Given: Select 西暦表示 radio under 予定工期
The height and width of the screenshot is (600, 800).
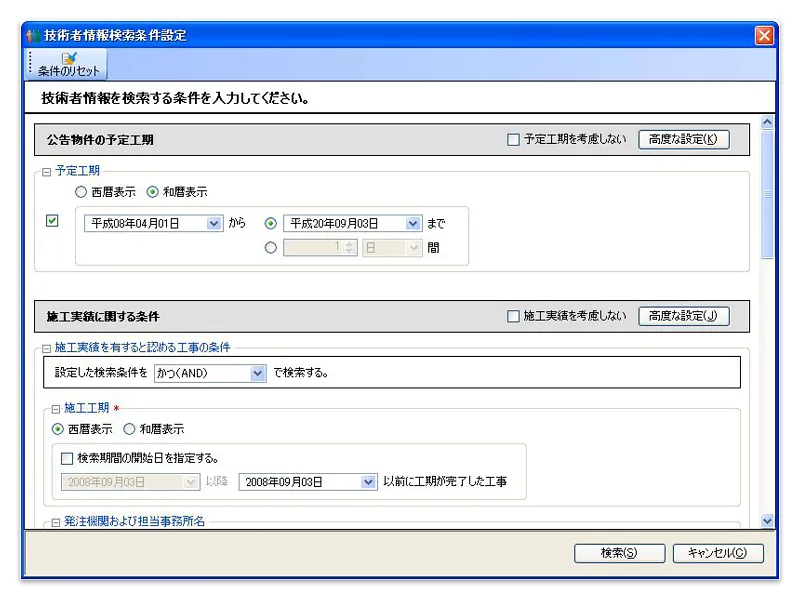Looking at the screenshot, I should coord(81,192).
